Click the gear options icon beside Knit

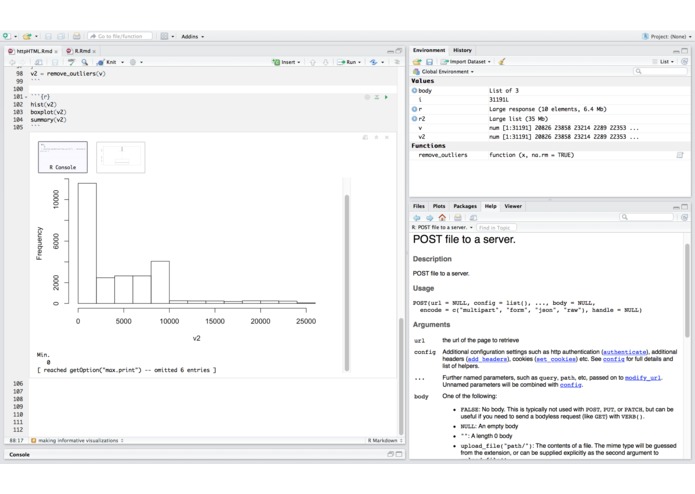(x=133, y=62)
